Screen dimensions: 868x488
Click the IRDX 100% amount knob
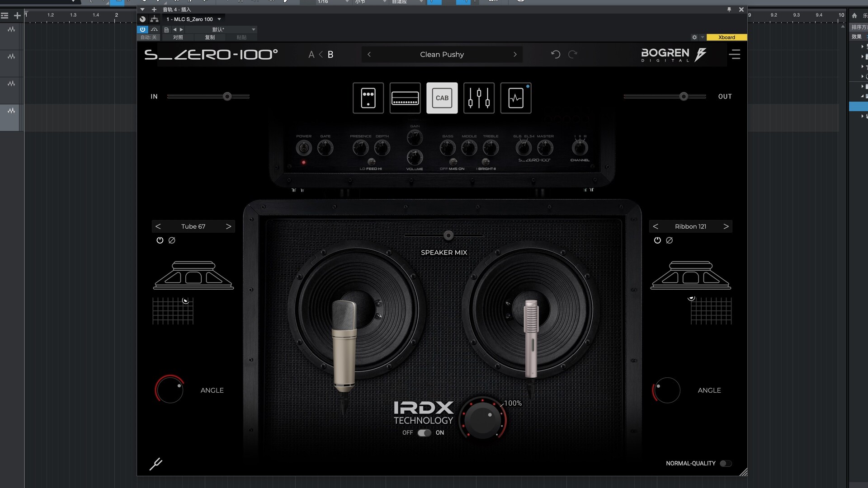(483, 419)
